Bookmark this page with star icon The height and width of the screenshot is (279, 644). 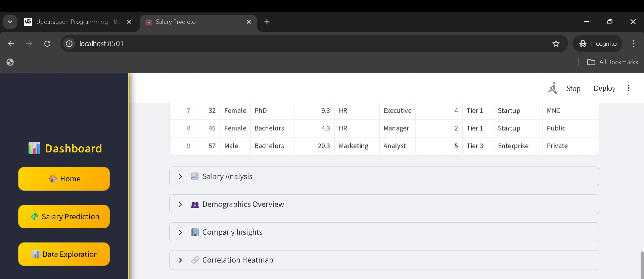556,44
